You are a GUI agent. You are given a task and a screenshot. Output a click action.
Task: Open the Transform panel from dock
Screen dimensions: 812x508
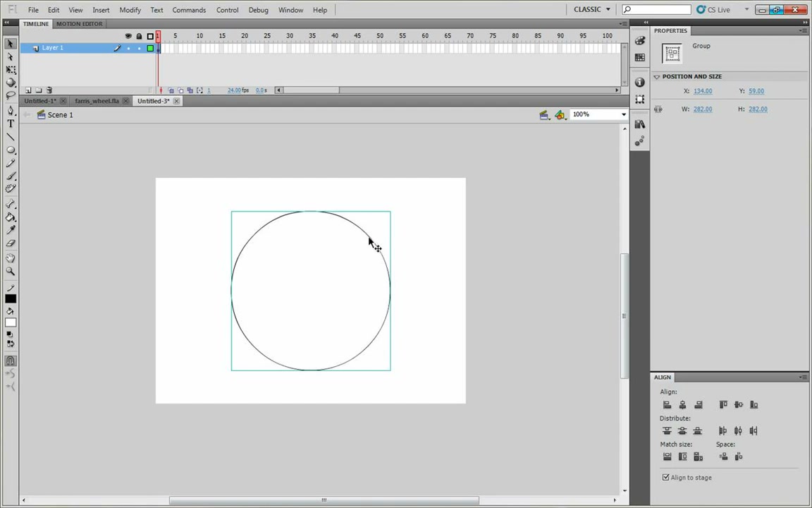coord(640,99)
